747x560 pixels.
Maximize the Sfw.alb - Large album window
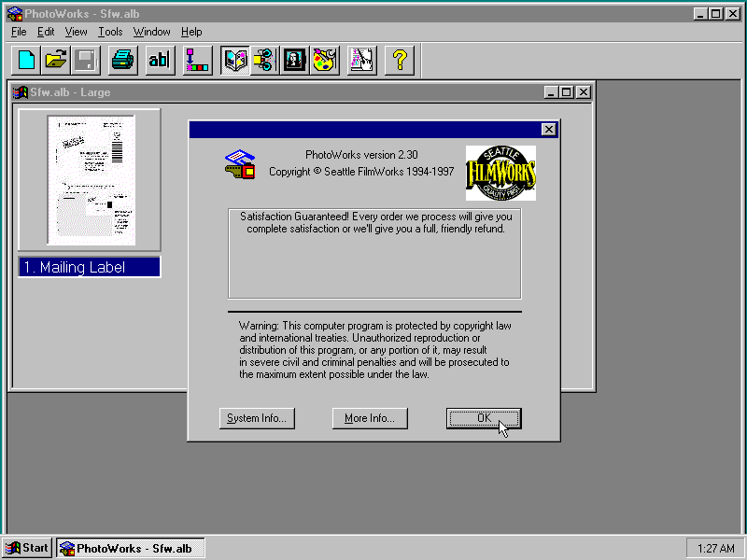coord(567,91)
